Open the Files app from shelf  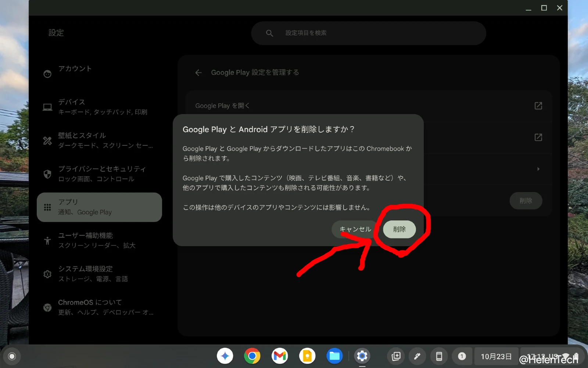[334, 356]
